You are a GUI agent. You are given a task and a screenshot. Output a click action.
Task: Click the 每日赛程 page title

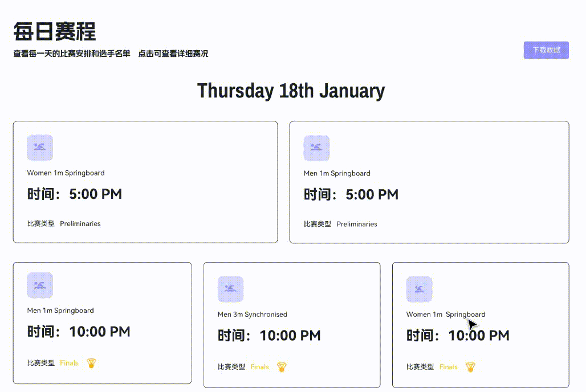pyautogui.click(x=55, y=32)
